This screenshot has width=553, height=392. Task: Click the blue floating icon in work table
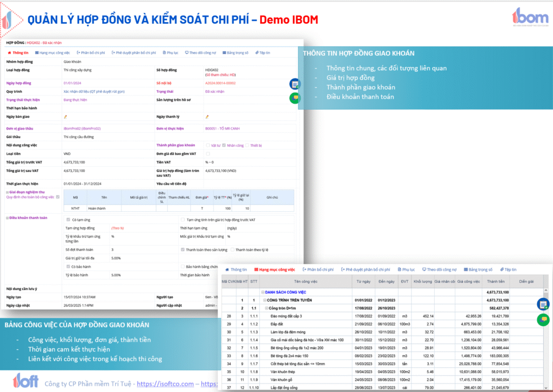click(543, 305)
